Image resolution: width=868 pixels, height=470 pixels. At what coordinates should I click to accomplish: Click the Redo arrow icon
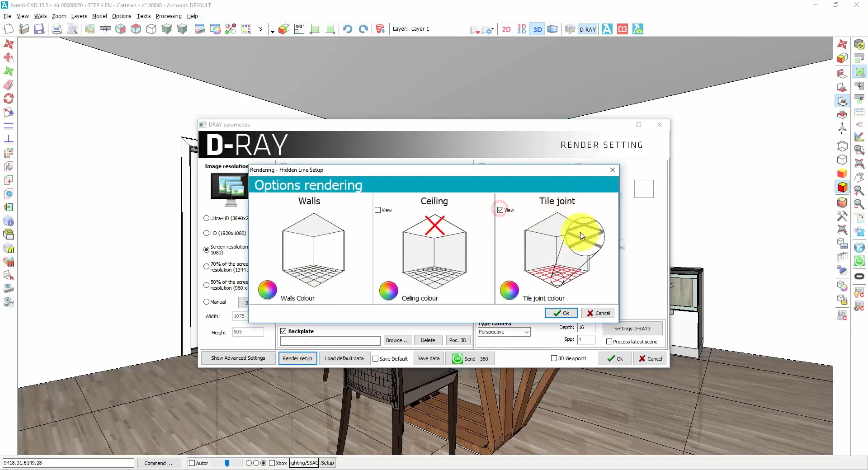tap(363, 29)
